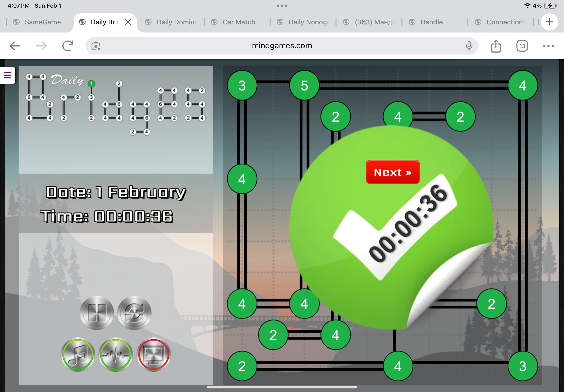This screenshot has width=564, height=392.
Task: Open a new tab with plus button
Action: point(549,22)
